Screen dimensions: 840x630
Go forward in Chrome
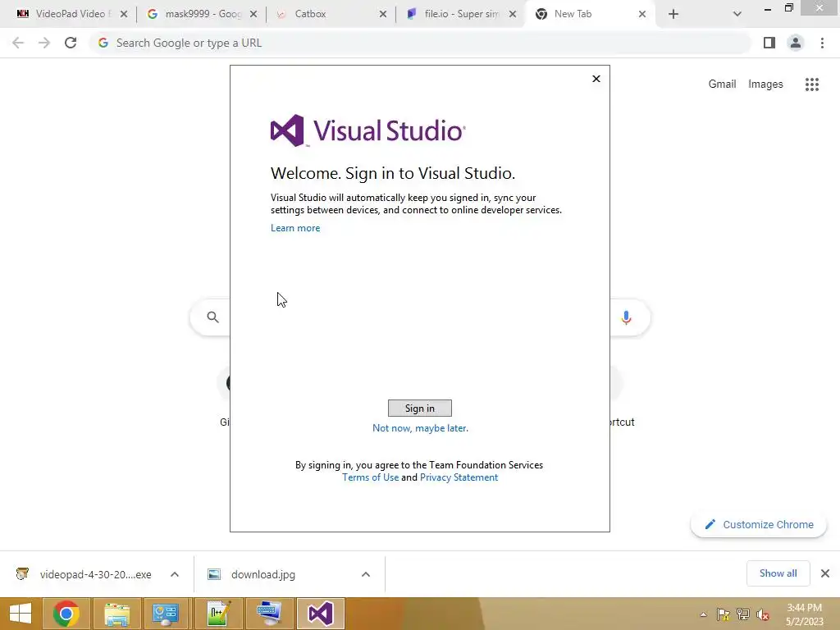click(44, 43)
